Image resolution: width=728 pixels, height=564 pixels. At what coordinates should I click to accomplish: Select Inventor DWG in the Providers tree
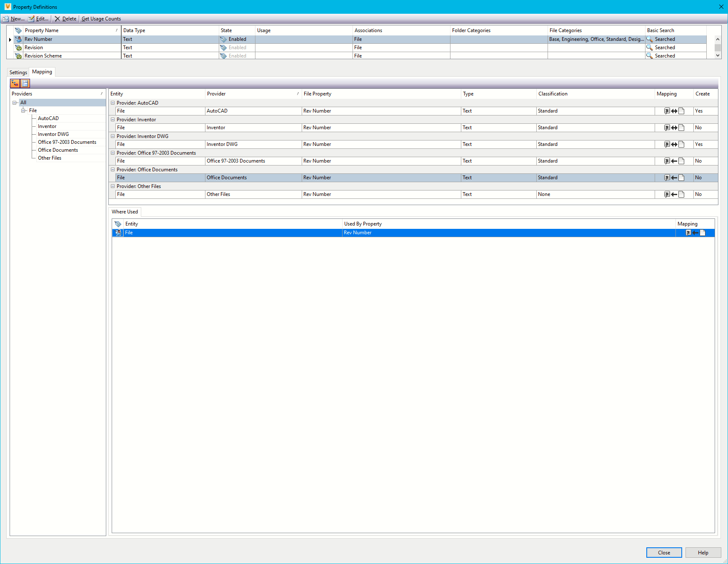53,134
